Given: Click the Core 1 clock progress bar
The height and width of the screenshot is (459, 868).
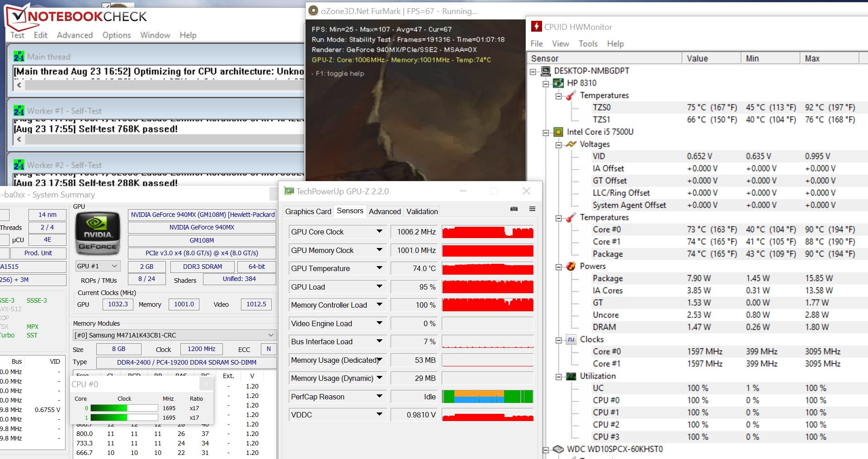Looking at the screenshot, I should coord(124,417).
